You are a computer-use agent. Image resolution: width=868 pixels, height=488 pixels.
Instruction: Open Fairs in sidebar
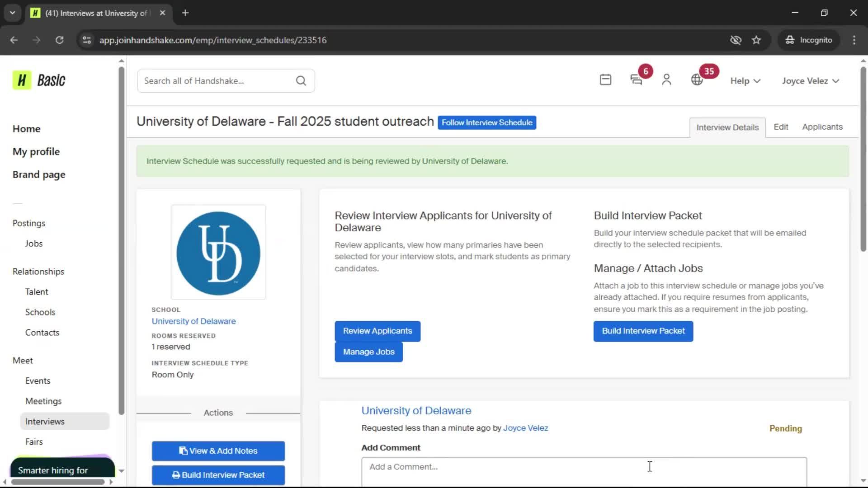[x=34, y=442]
